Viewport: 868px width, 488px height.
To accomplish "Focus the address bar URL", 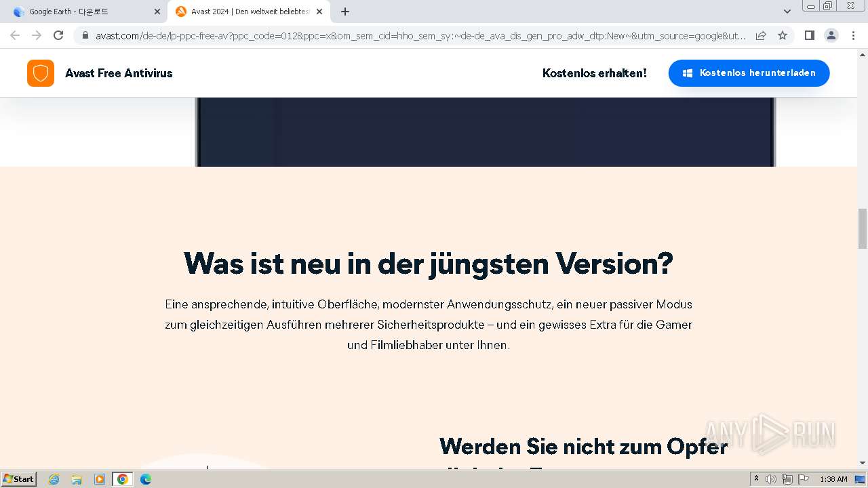I will tap(420, 35).
